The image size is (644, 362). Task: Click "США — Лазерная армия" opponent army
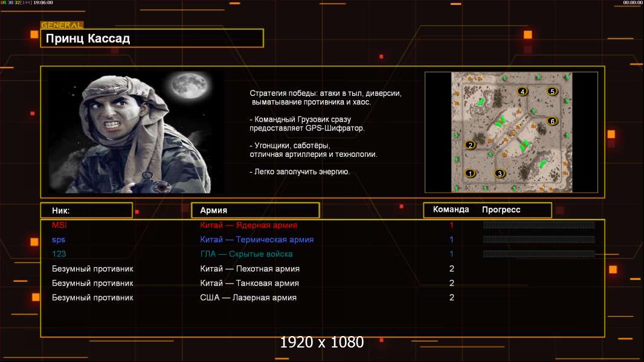pos(248,297)
